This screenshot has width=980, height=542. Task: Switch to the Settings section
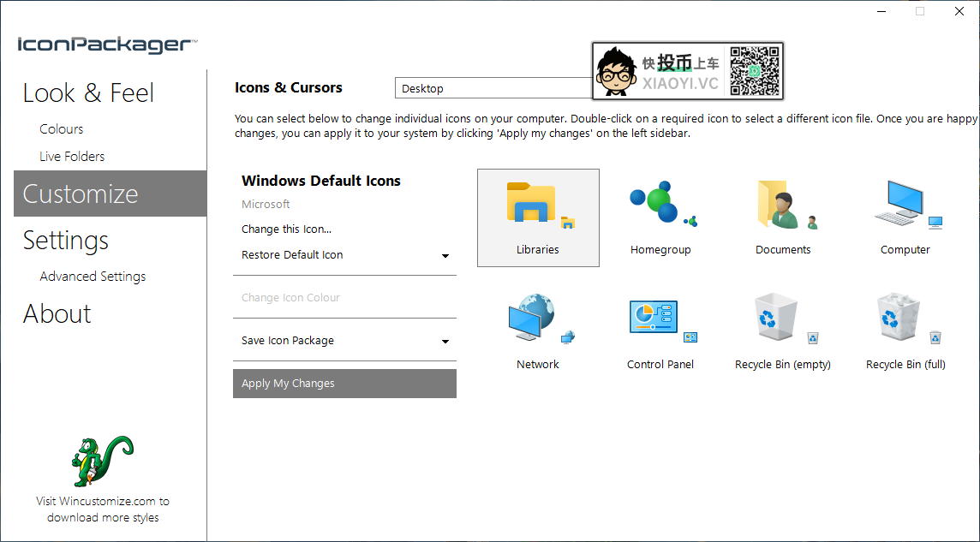point(66,241)
